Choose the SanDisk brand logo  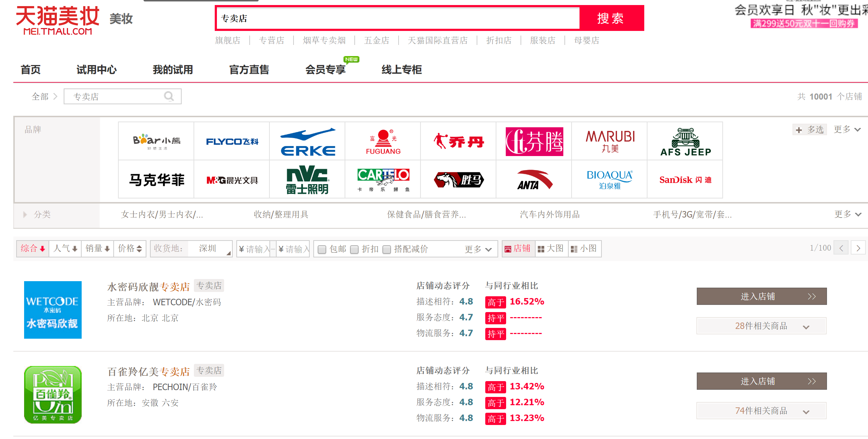point(685,179)
